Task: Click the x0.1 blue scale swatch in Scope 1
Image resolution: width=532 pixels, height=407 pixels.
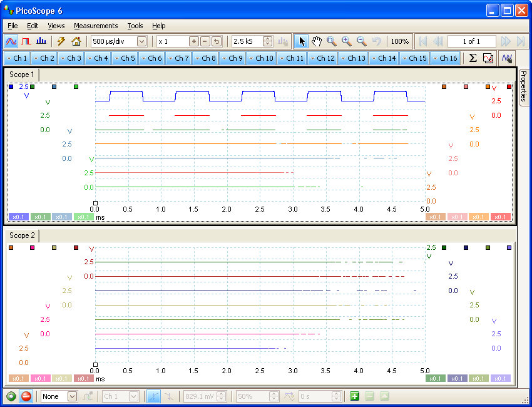Action: pos(19,217)
